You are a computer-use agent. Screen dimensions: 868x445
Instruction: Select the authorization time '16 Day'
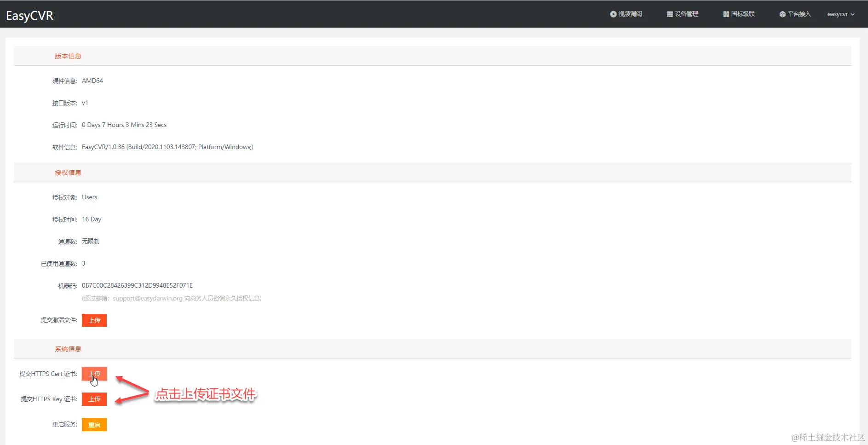(92, 219)
